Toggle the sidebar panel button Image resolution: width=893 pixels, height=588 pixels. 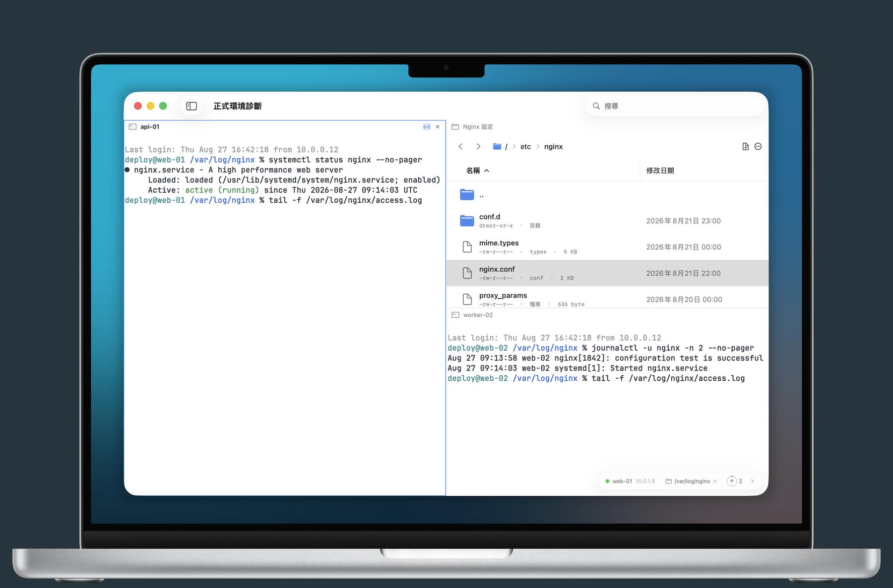coord(191,106)
